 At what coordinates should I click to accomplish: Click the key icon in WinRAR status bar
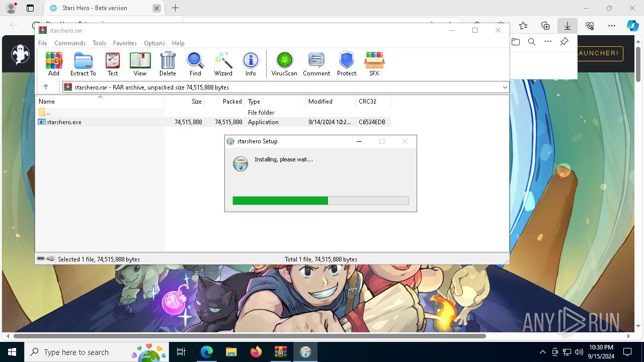click(x=50, y=259)
